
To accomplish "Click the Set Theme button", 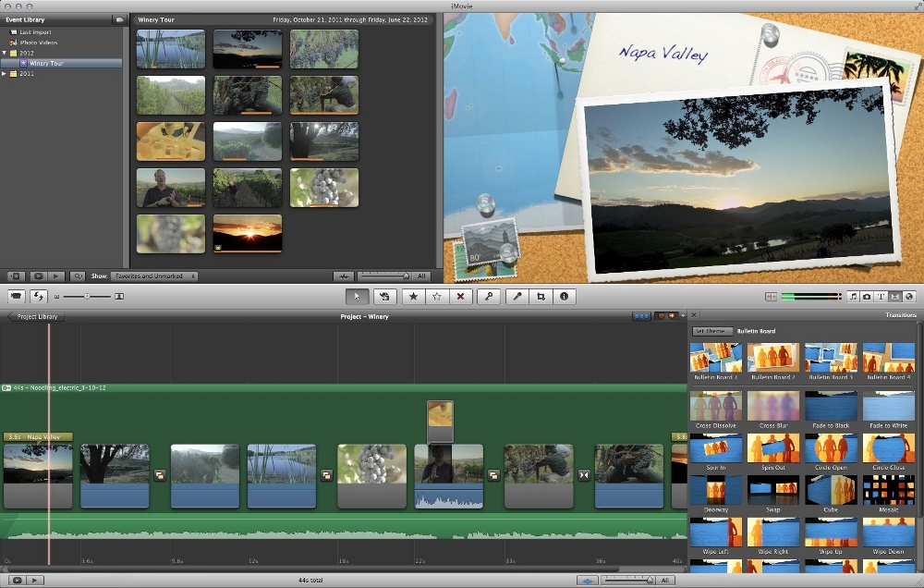I will (711, 331).
